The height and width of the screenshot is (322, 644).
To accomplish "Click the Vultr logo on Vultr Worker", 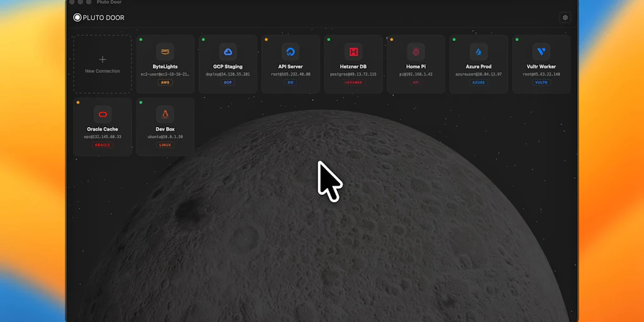I will point(541,52).
